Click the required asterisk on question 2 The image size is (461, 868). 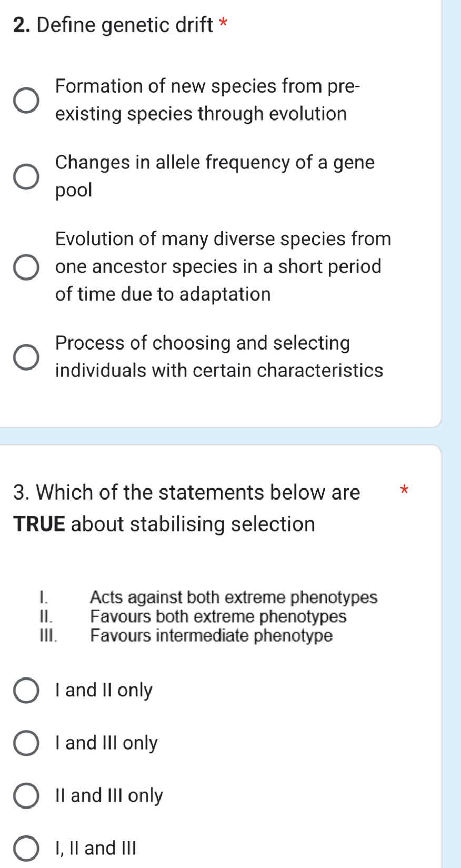pyautogui.click(x=223, y=24)
